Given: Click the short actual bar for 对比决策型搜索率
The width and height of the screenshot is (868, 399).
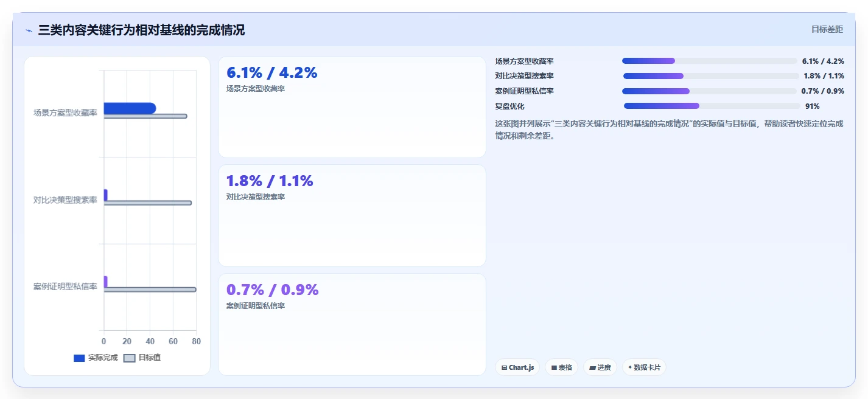Looking at the screenshot, I should (105, 195).
